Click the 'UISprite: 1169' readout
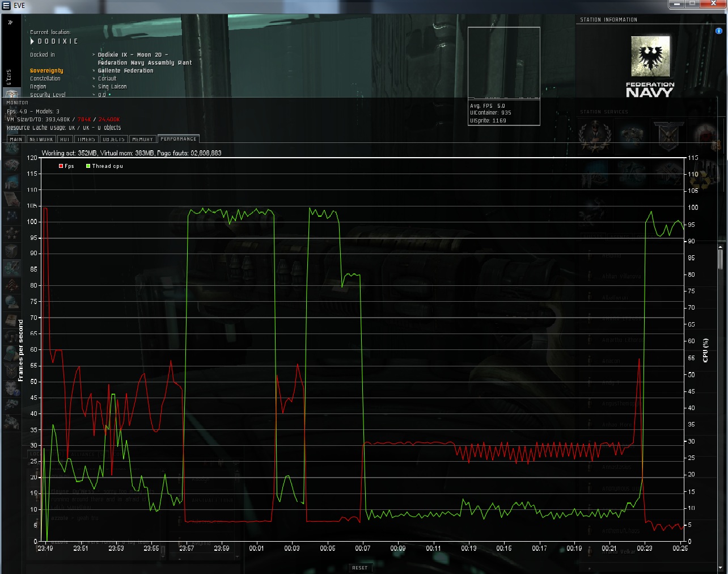This screenshot has width=728, height=574. tap(488, 121)
